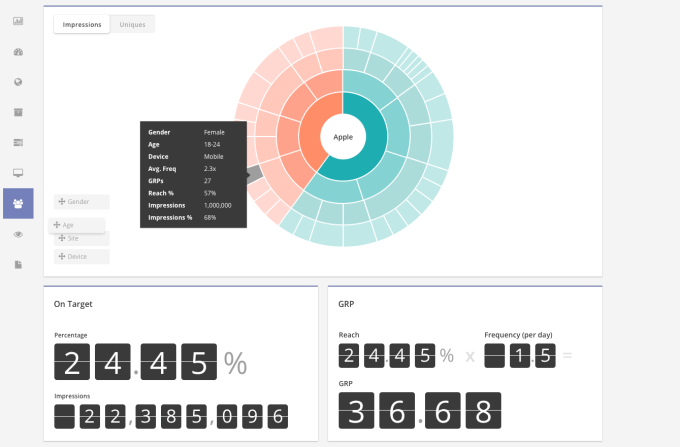Image resolution: width=680 pixels, height=447 pixels.
Task: Click the move handle on Site chip
Action: point(62,238)
